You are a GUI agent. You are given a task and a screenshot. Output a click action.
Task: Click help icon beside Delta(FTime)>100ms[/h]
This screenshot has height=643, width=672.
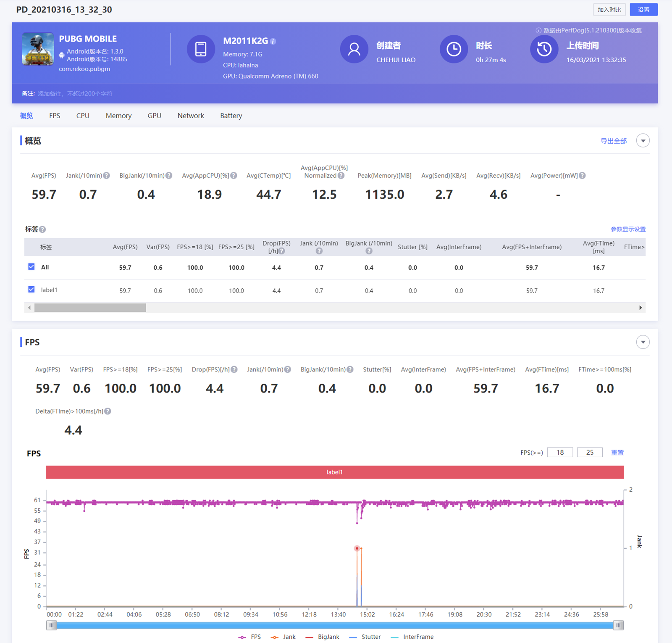(108, 411)
